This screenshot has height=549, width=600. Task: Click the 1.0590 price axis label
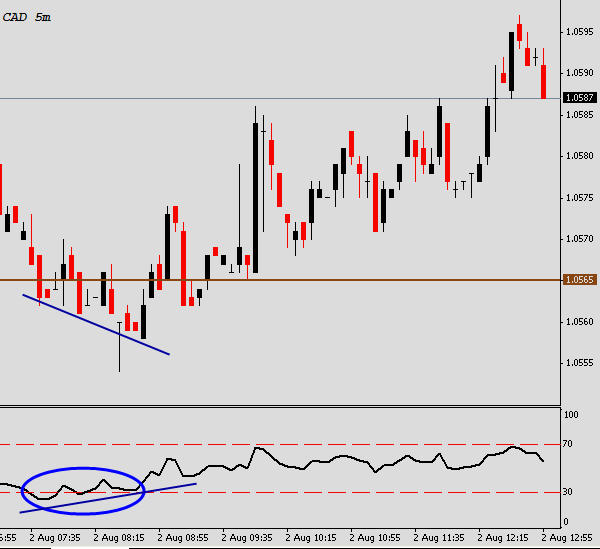[579, 73]
